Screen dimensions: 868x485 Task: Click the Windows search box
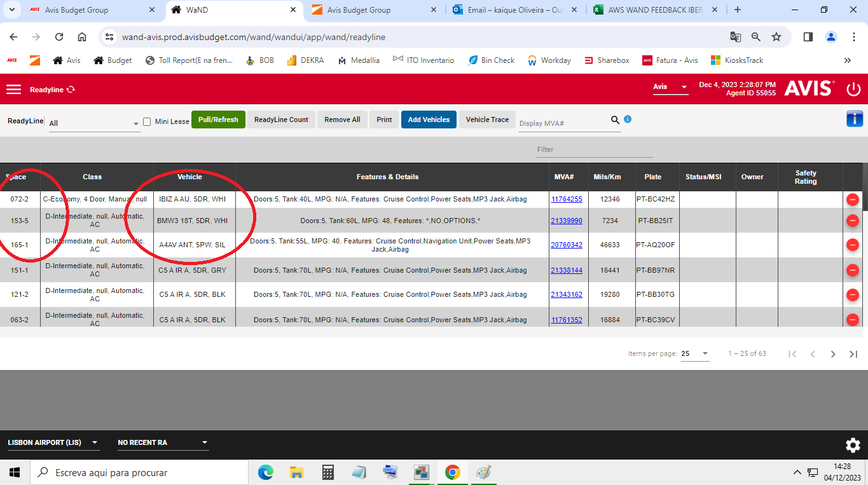139,472
